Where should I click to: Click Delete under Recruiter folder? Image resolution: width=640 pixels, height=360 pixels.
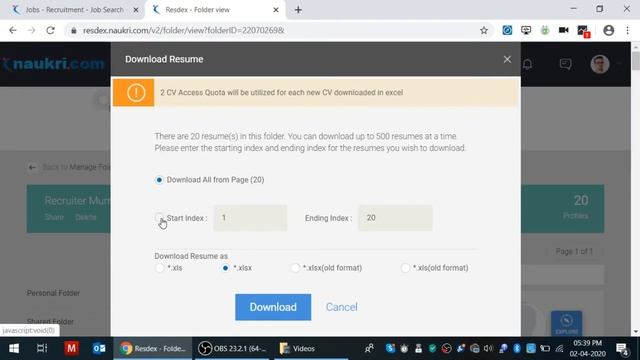coord(86,217)
